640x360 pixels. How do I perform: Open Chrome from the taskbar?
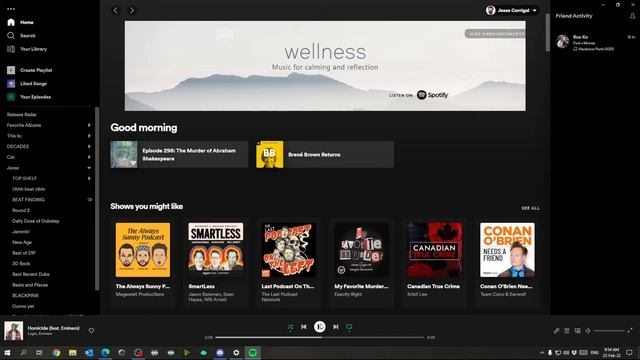(x=56, y=352)
